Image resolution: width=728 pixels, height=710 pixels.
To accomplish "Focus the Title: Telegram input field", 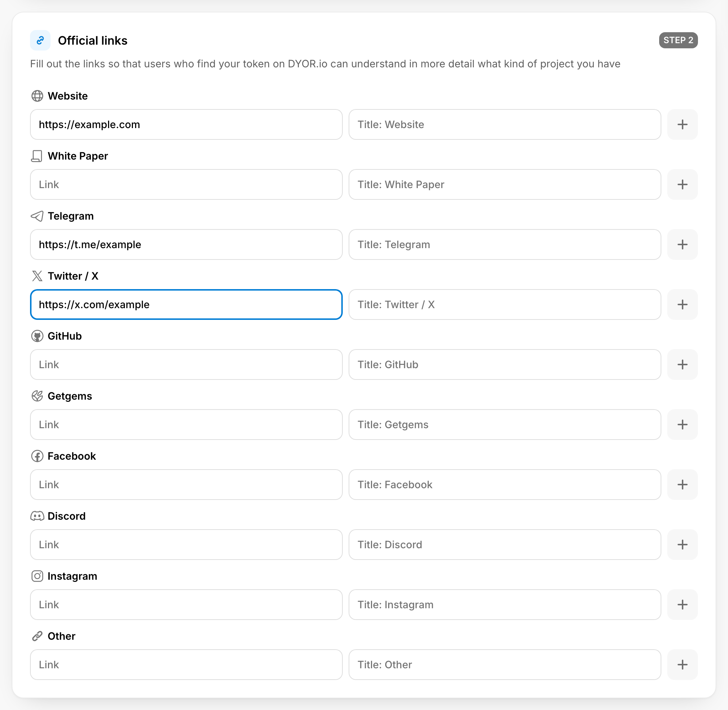I will 505,244.
